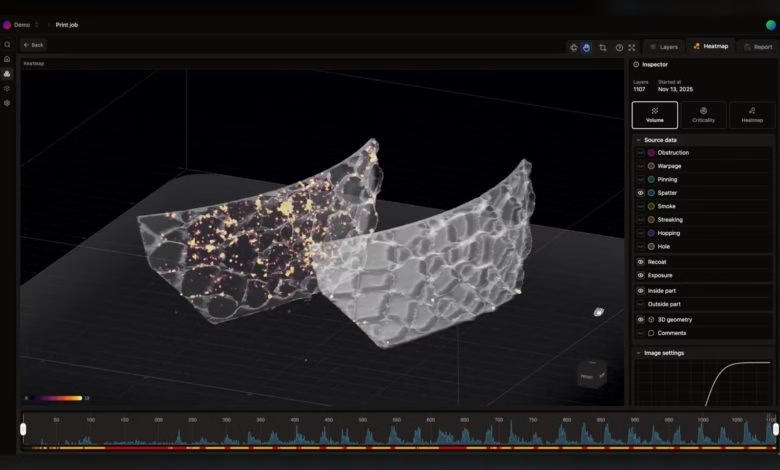Click the crop tool icon
This screenshot has height=470, width=780.
[603, 47]
